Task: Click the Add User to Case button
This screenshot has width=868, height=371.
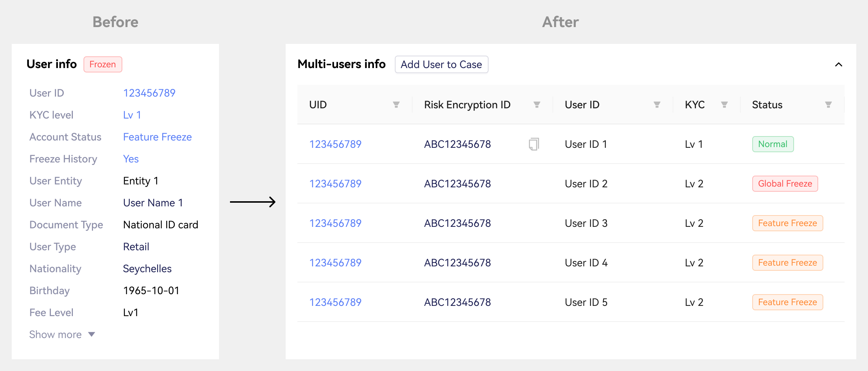Action: click(x=441, y=64)
